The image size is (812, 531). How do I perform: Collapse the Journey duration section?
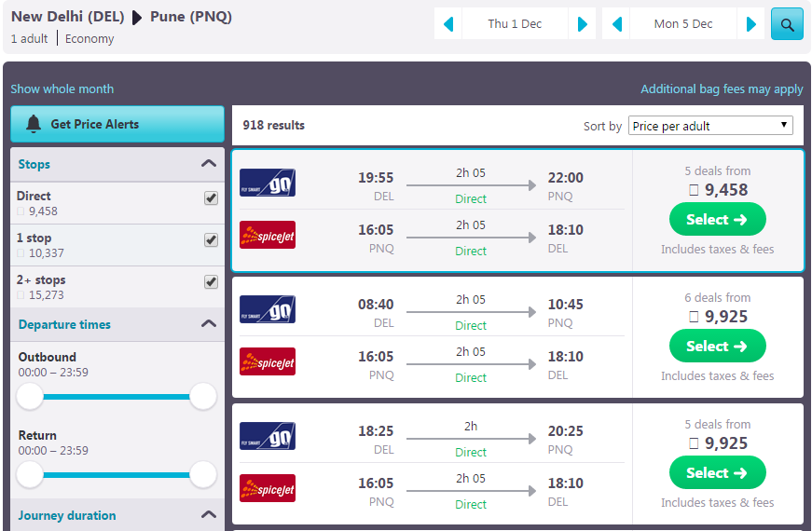(x=209, y=515)
